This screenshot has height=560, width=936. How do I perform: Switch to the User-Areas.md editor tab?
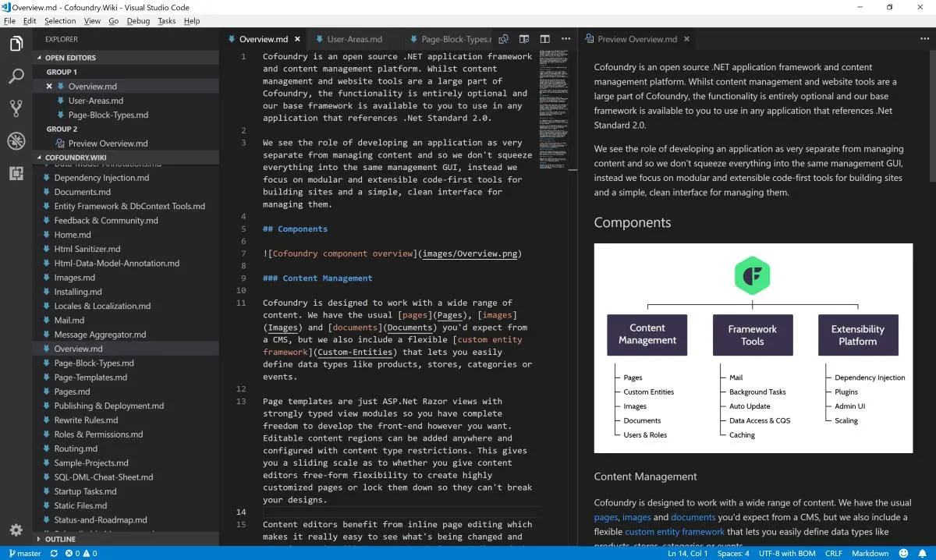[355, 39]
